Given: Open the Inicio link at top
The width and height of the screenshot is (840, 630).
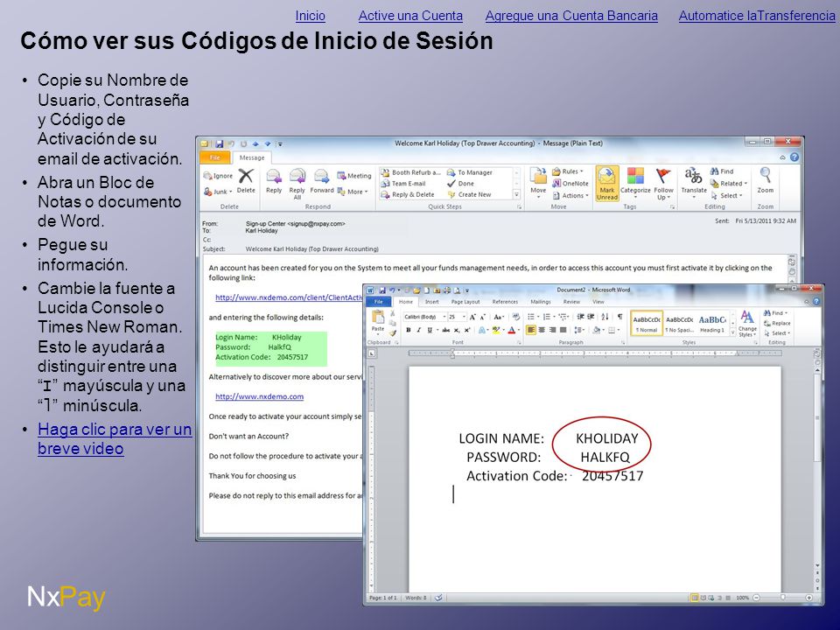Looking at the screenshot, I should pos(310,16).
